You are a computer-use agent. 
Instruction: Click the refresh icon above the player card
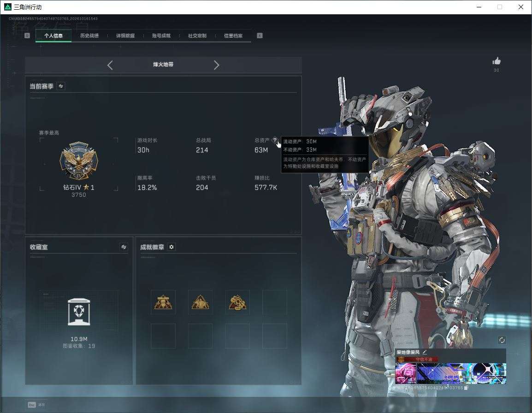[x=502, y=340]
